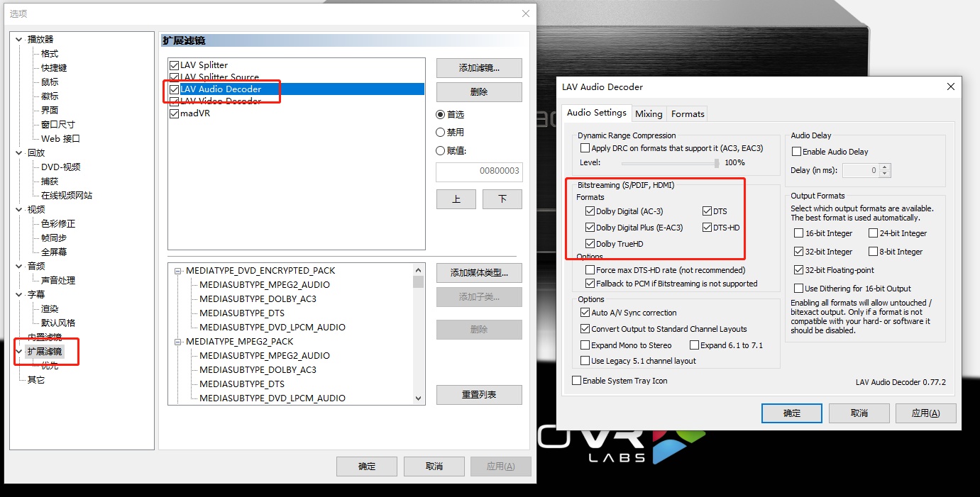980x497 pixels.
Task: Enable 8-bit Integer output format
Action: (873, 252)
